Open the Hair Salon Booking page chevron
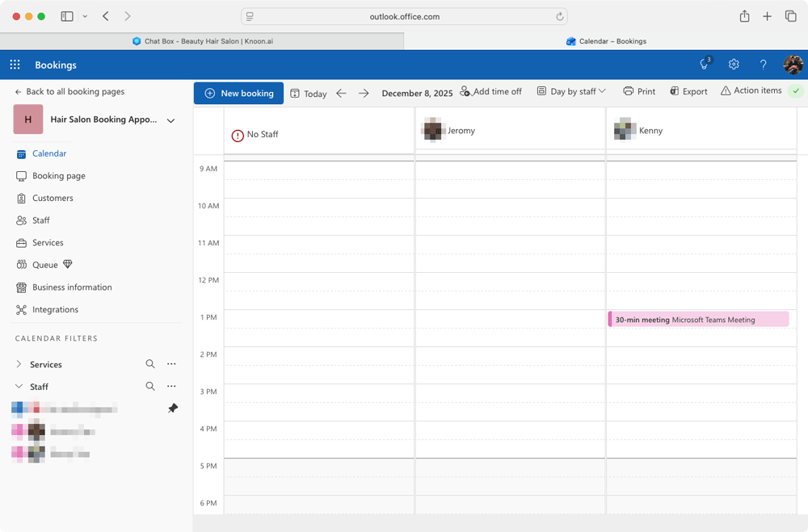The width and height of the screenshot is (808, 532). pyautogui.click(x=170, y=119)
